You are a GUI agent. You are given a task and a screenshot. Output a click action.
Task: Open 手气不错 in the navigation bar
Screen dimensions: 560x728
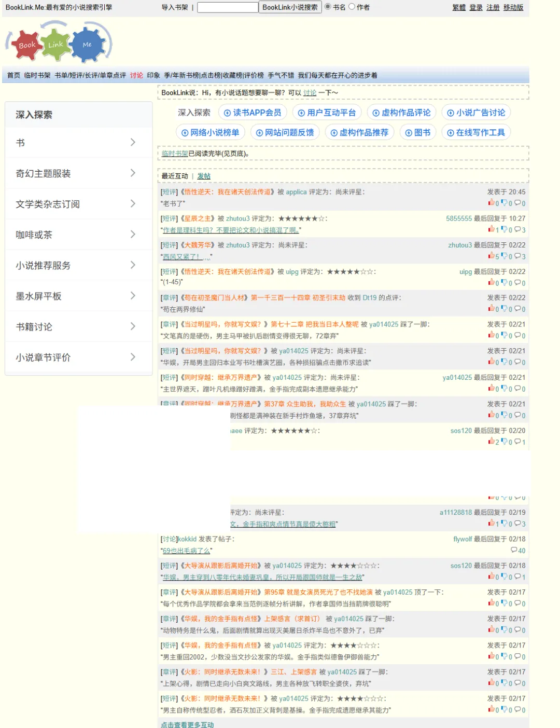click(x=281, y=75)
